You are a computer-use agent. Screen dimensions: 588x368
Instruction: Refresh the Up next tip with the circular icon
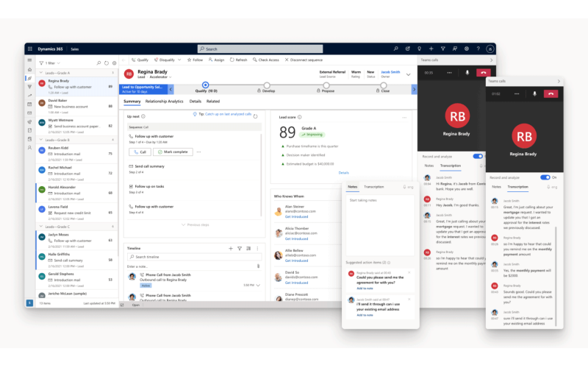(255, 116)
